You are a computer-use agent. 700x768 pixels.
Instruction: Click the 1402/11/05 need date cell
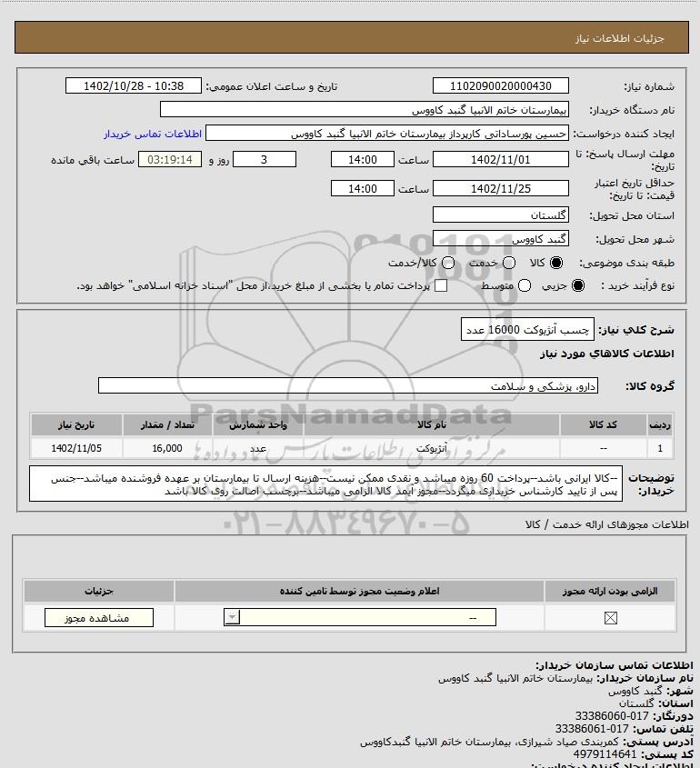click(x=76, y=448)
